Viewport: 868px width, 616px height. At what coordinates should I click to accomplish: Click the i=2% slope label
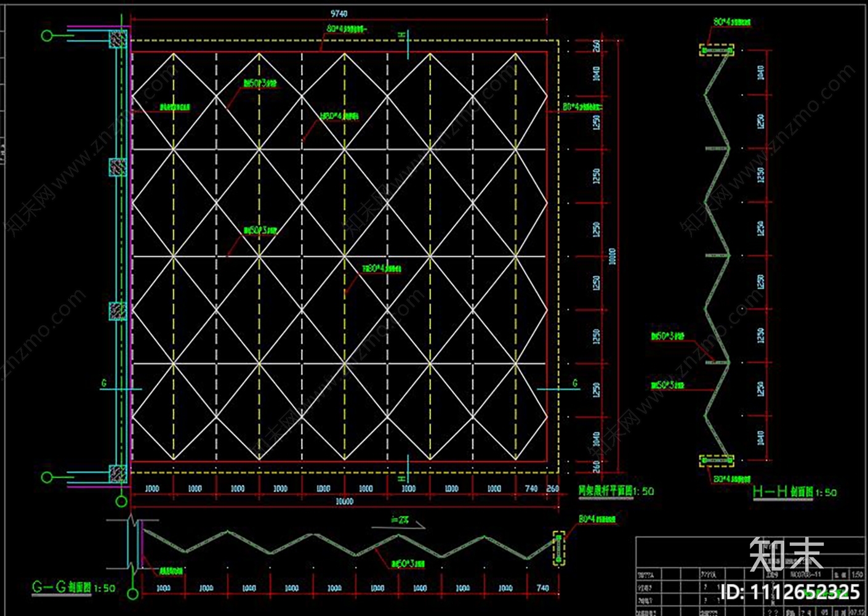tap(400, 520)
